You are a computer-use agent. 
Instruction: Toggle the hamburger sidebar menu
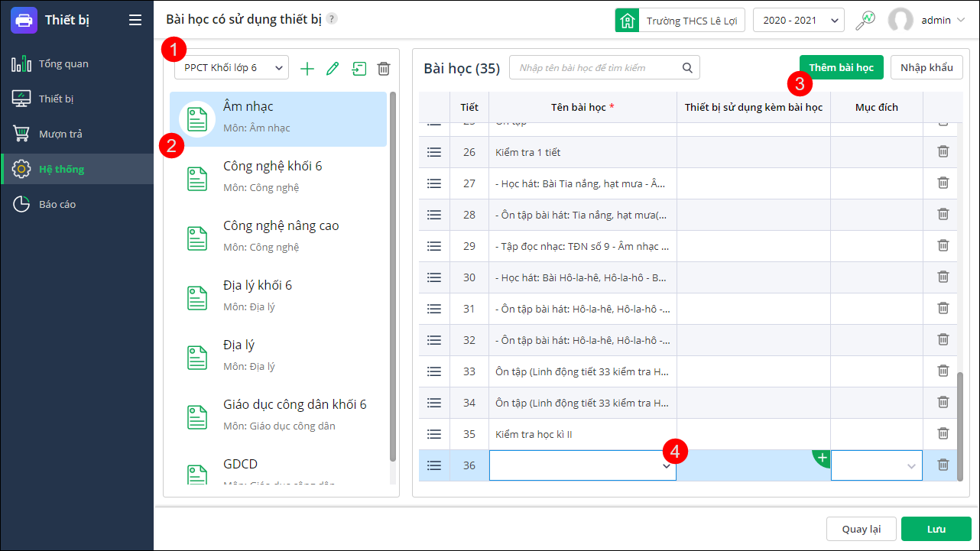coord(135,21)
